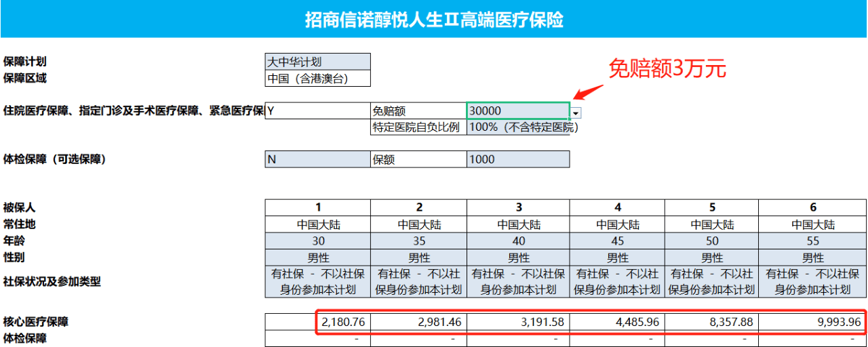Select insured column header 6
The height and width of the screenshot is (347, 868).
point(812,207)
